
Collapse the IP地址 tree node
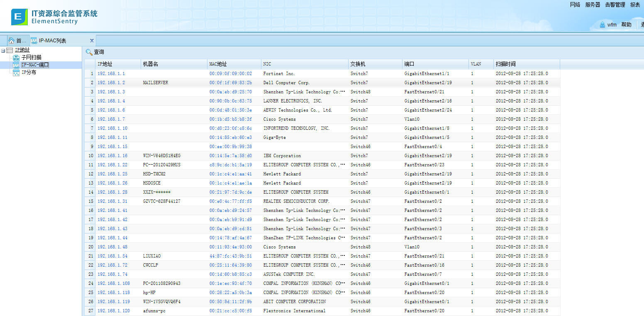tap(3, 50)
